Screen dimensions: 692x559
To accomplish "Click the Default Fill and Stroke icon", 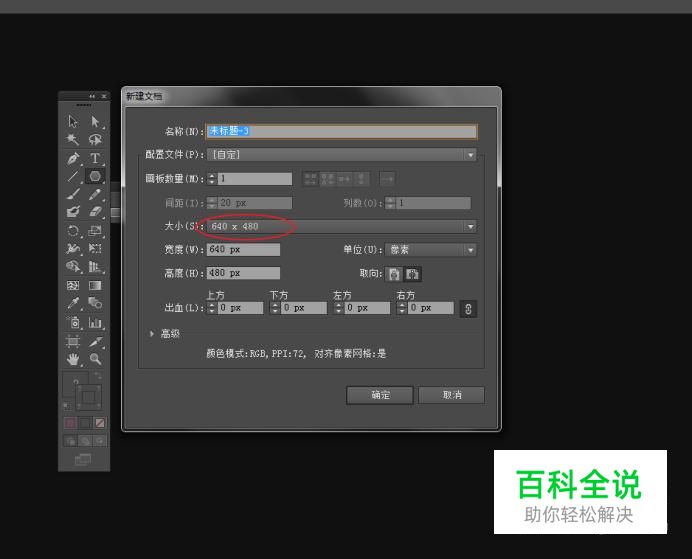I will pos(67,406).
